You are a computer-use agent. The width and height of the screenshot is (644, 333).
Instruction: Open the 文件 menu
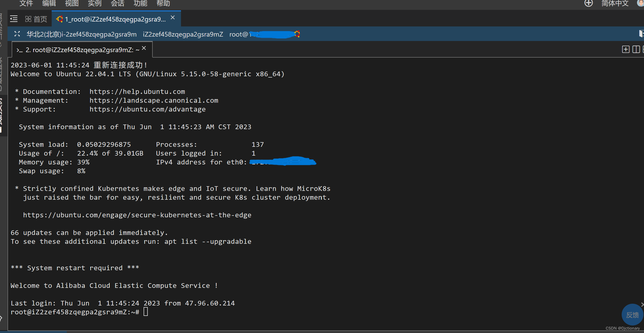pos(26,3)
